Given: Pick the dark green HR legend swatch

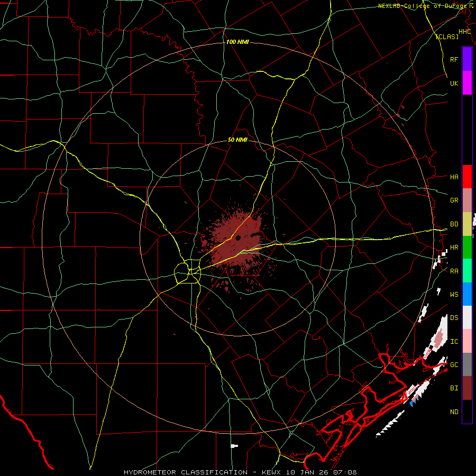Looking at the screenshot, I should click(467, 248).
